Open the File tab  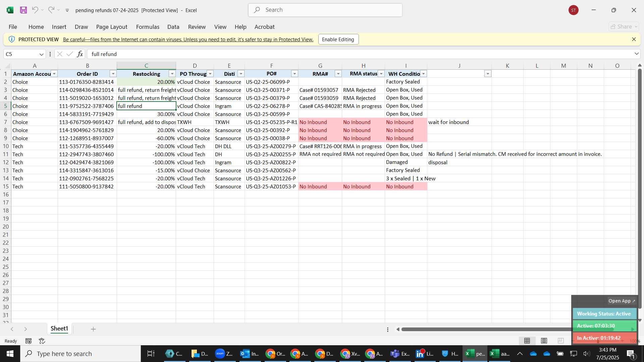13,27
